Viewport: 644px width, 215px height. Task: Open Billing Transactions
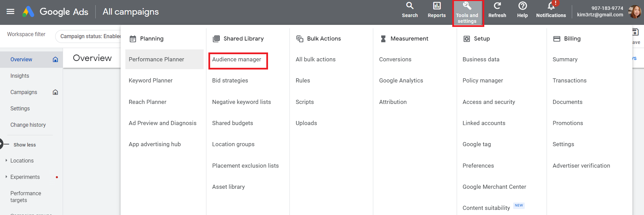coord(569,81)
